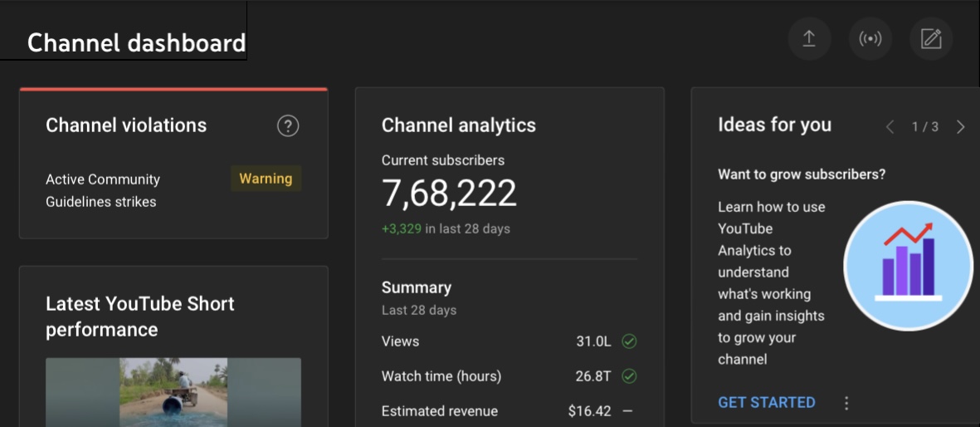Click the 7,68,222 subscriber count

tap(450, 193)
